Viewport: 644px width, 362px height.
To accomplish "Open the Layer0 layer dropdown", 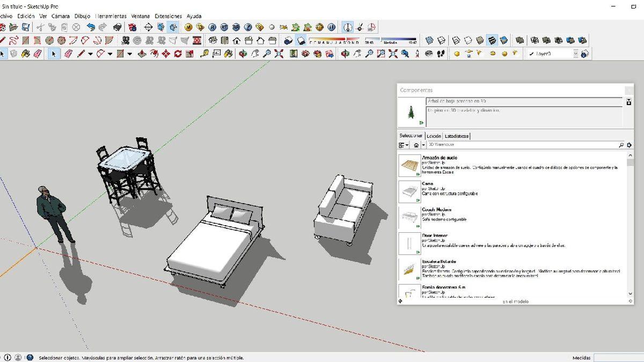I will 575,53.
